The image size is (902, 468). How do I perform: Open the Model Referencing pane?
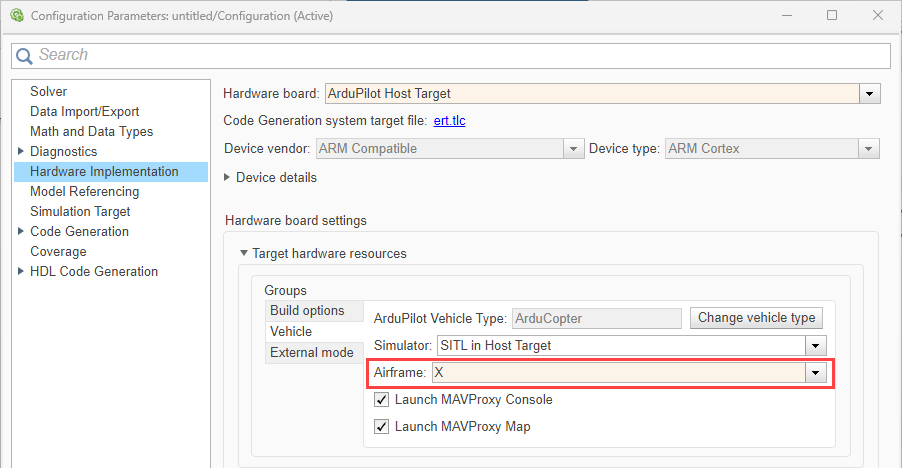tap(84, 191)
